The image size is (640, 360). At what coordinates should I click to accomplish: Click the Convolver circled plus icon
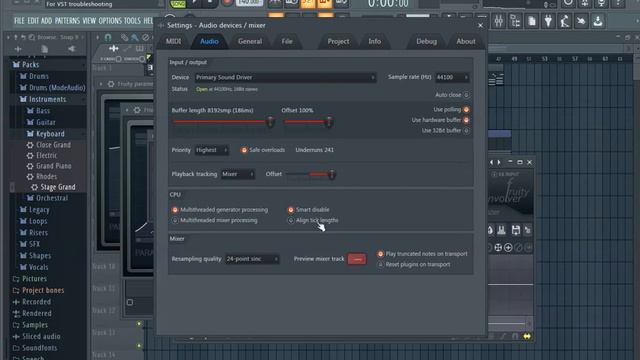tap(508, 247)
